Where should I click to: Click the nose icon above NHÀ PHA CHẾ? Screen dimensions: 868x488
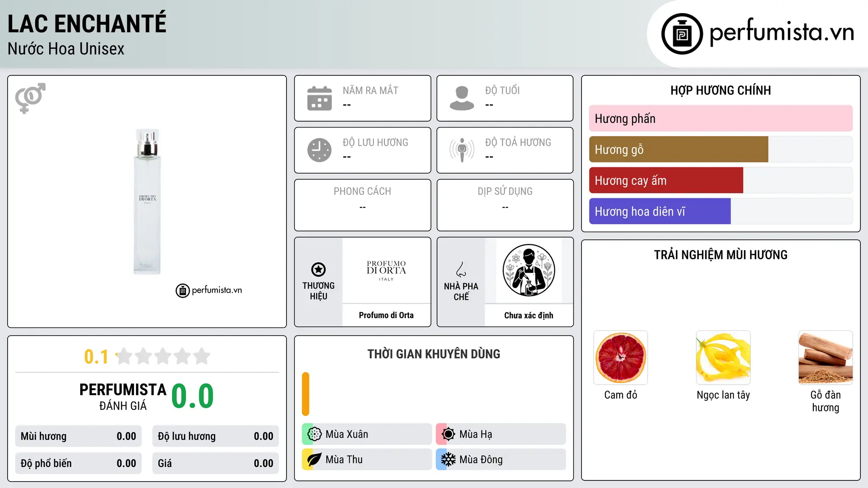click(461, 269)
